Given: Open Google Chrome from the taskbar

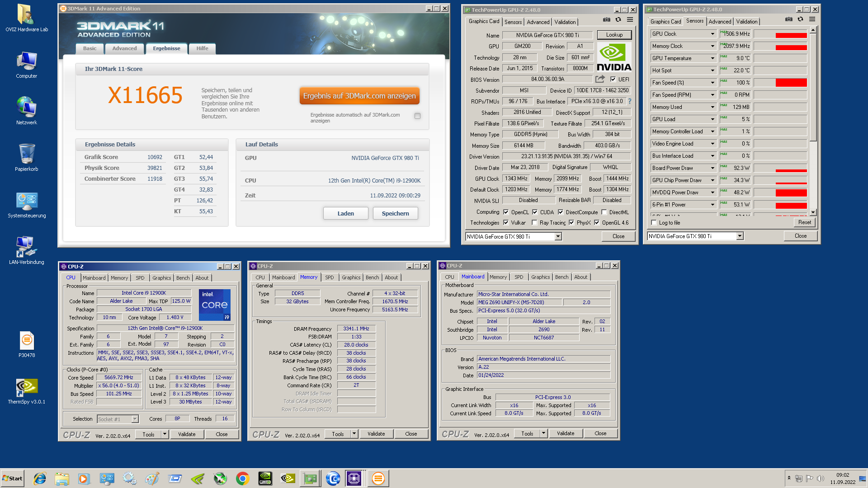Looking at the screenshot, I should click(243, 479).
